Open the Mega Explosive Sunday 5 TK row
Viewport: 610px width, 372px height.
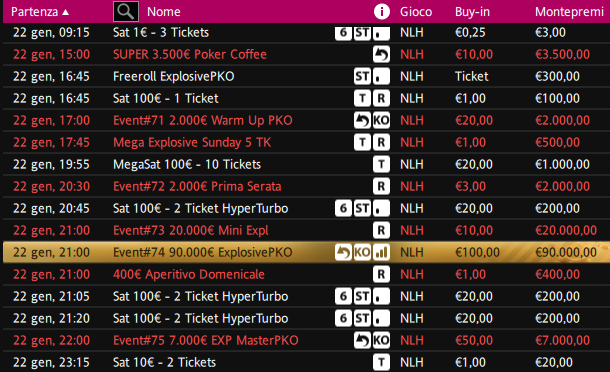tap(307, 142)
